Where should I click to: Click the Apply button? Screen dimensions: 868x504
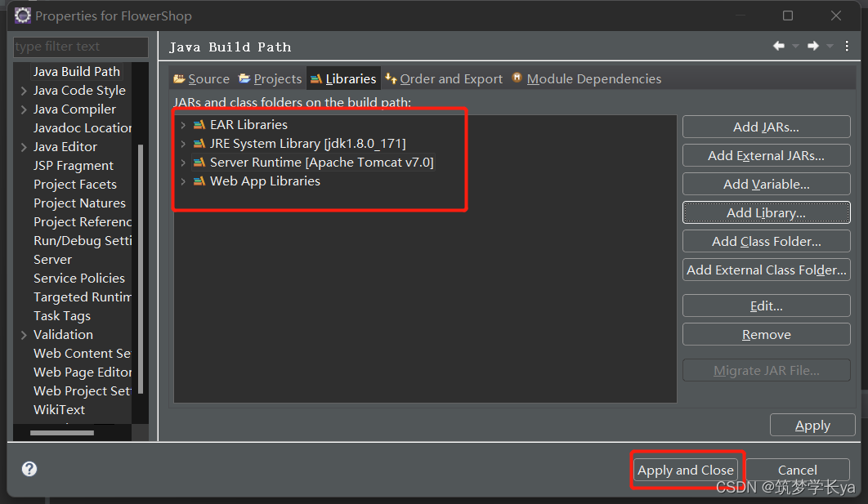click(812, 426)
